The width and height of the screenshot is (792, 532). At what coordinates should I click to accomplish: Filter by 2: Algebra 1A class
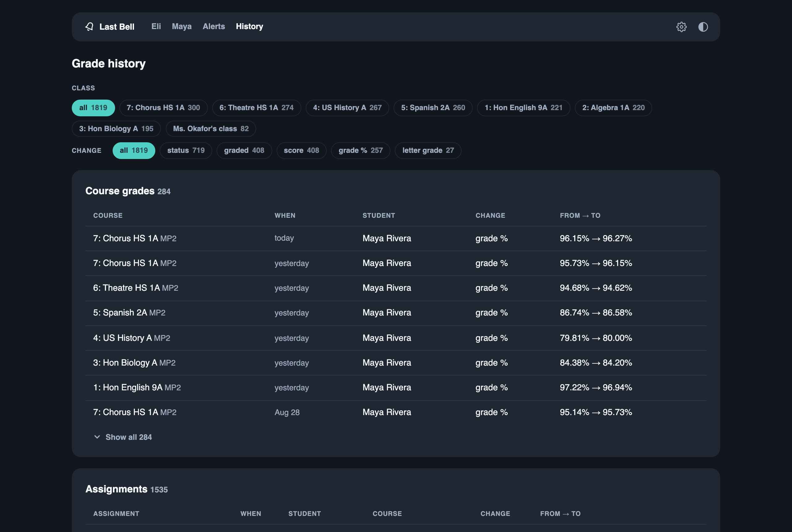613,108
